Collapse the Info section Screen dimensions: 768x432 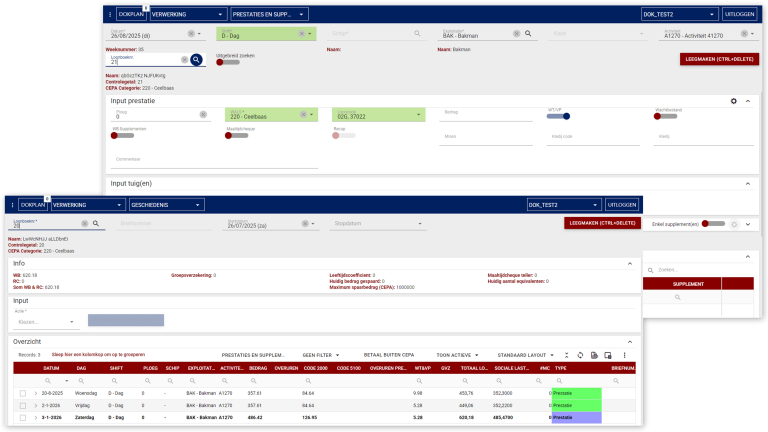tap(630, 264)
